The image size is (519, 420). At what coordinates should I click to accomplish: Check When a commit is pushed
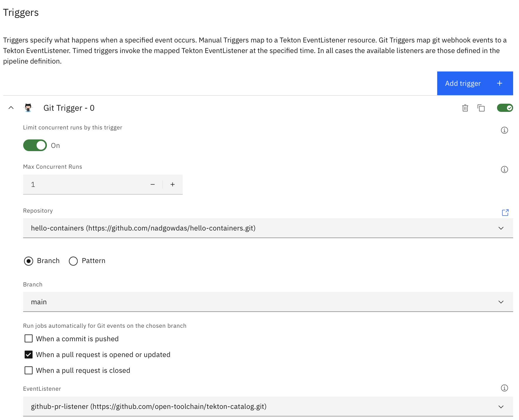coord(28,339)
